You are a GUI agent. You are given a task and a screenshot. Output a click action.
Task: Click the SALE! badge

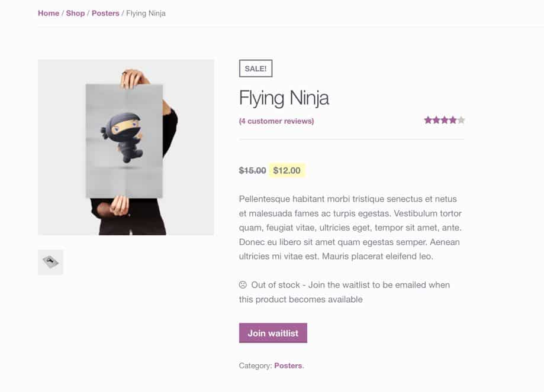pos(255,68)
